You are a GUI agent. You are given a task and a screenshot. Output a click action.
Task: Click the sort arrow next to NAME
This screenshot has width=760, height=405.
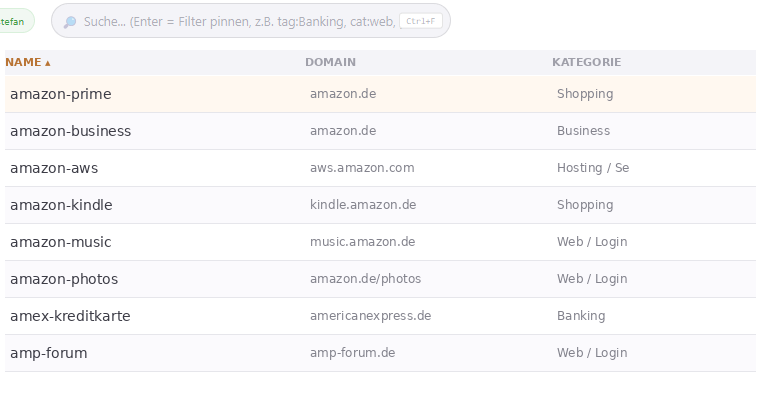tap(47, 63)
